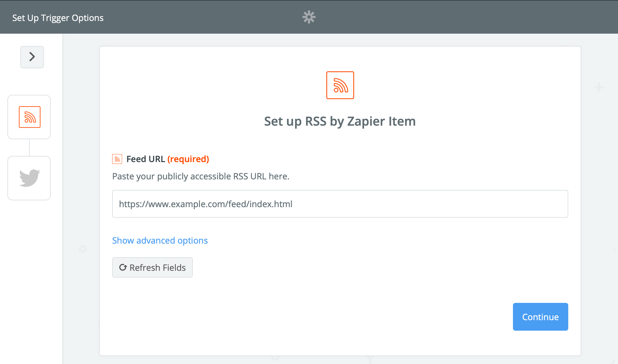Click the Set Up Trigger Options title
The height and width of the screenshot is (364, 618).
pos(58,18)
